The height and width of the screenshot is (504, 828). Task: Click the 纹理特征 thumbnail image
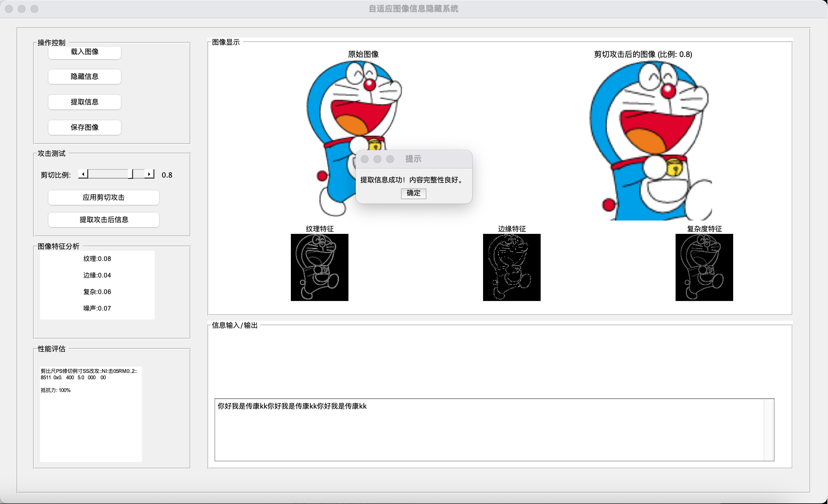click(x=319, y=267)
